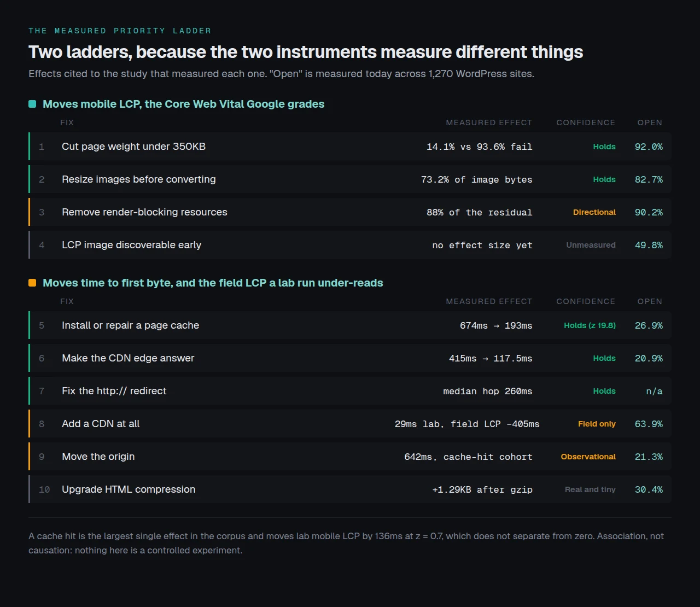Choose "Remove render-blocking resources" row text

click(144, 212)
